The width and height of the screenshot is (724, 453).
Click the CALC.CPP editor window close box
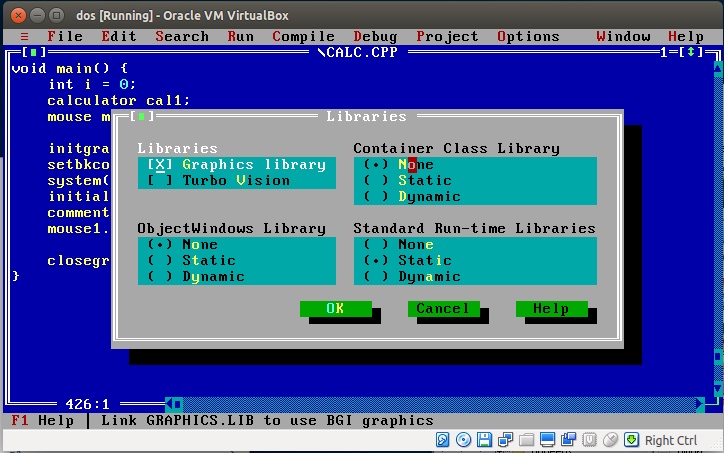33,52
